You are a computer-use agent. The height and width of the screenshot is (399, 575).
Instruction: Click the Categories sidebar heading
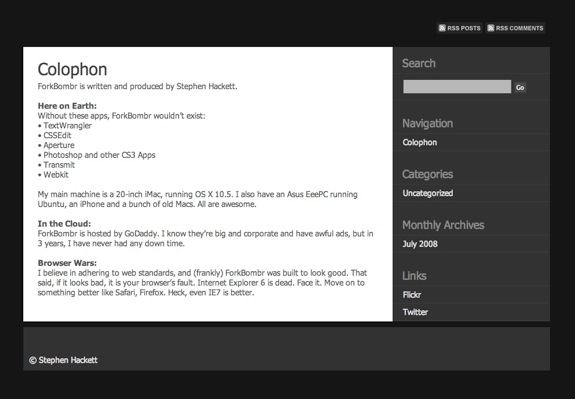pos(428,174)
